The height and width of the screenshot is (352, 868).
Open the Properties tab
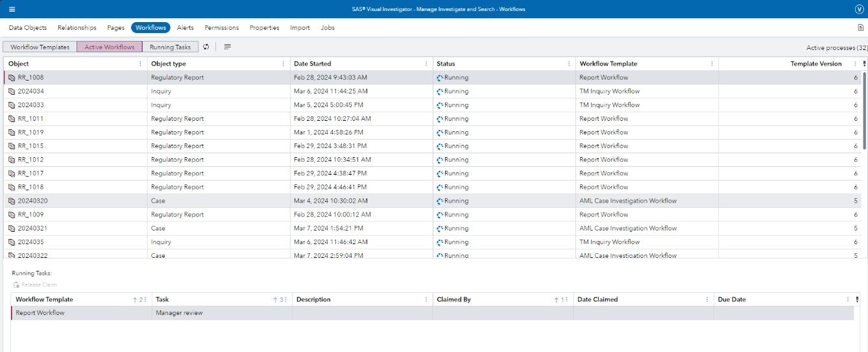pyautogui.click(x=265, y=28)
